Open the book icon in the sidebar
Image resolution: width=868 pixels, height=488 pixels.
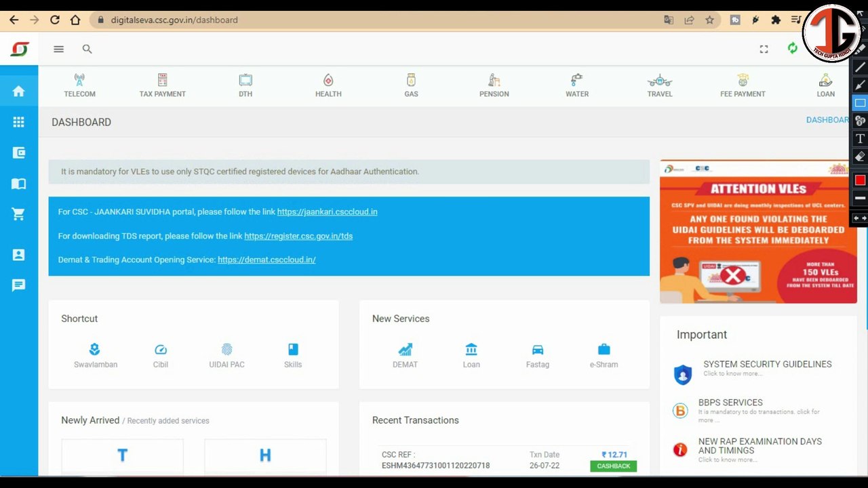pos(18,184)
